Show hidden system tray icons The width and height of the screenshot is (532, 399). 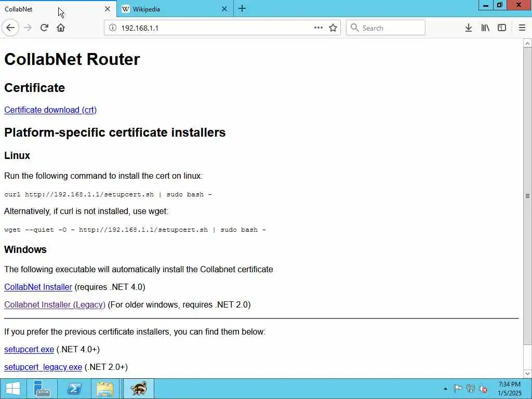tap(445, 389)
